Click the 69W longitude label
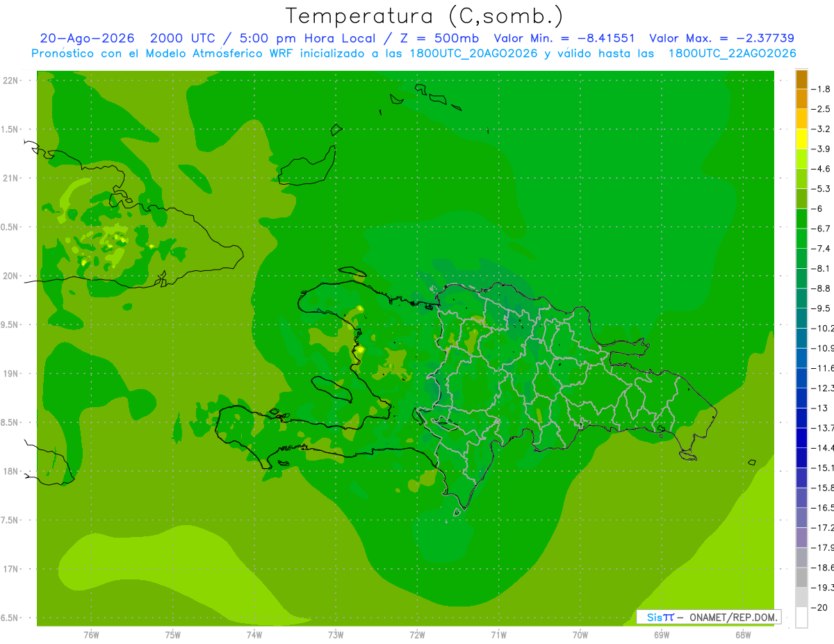This screenshot has width=834, height=644. point(662,635)
